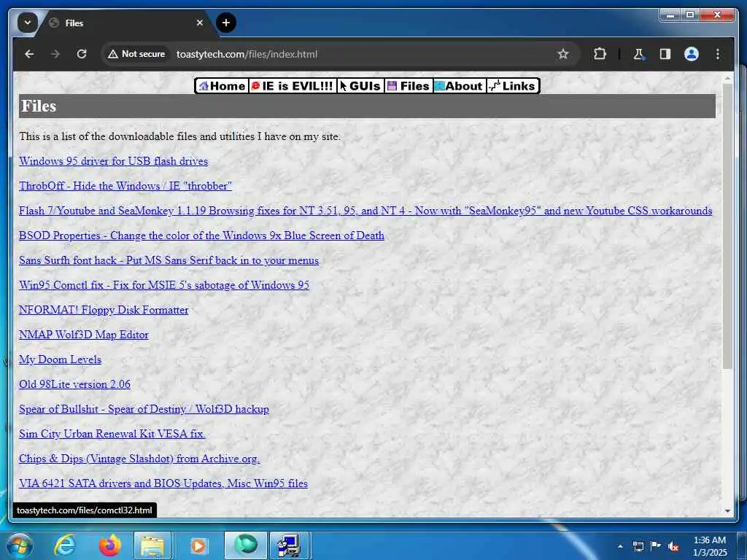Click the green browser taskbar icon

(246, 545)
